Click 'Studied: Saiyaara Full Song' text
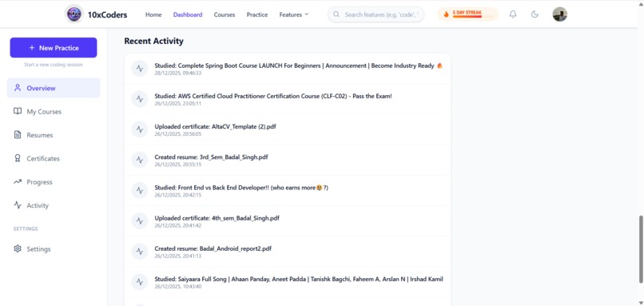Viewport: 644px width, 306px height. [x=299, y=279]
